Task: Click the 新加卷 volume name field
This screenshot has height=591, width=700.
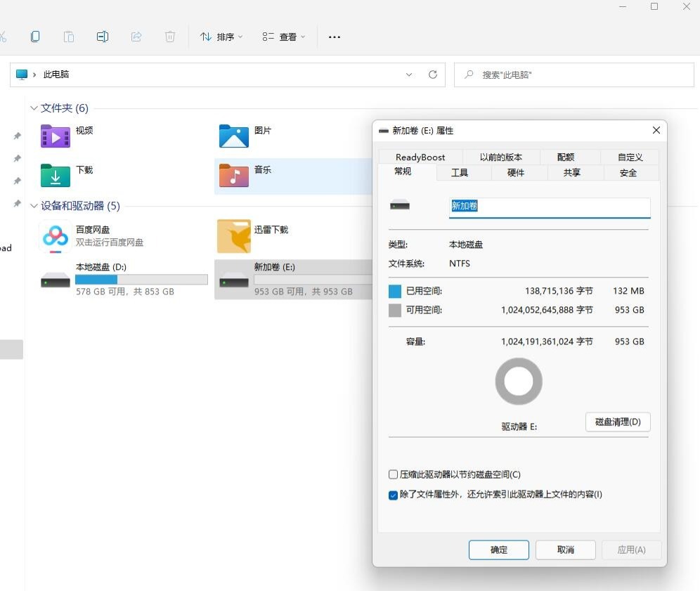Action: pos(550,207)
